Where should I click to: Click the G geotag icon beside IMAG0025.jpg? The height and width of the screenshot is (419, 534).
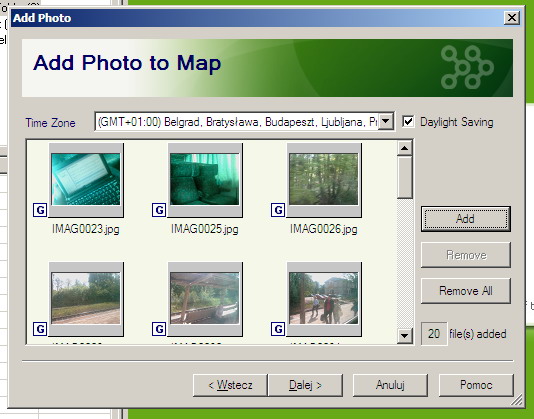pos(159,210)
